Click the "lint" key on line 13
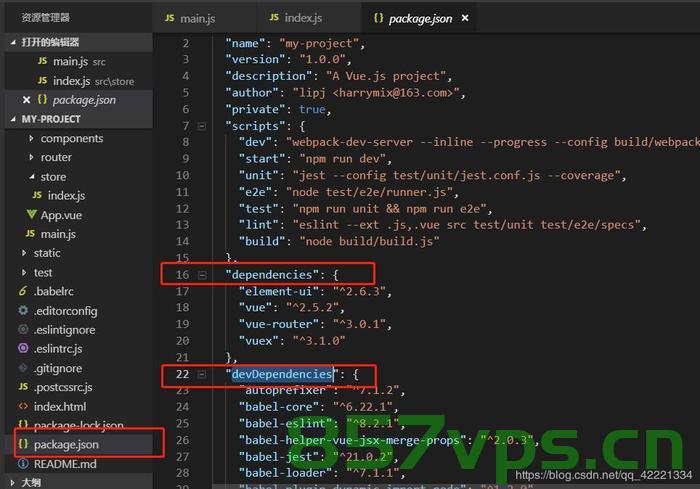Viewport: 700px width, 489px height. click(258, 225)
